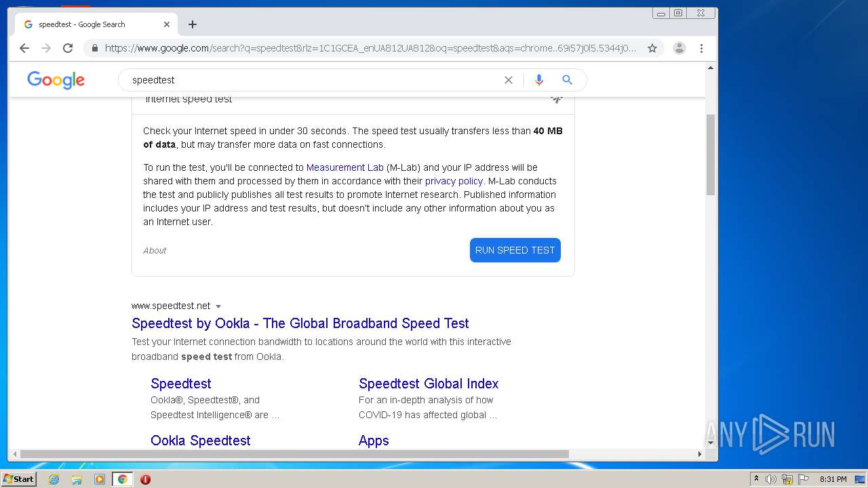Open the Speedtest sitelink
Viewport: 868px width, 488px height.
tap(181, 384)
